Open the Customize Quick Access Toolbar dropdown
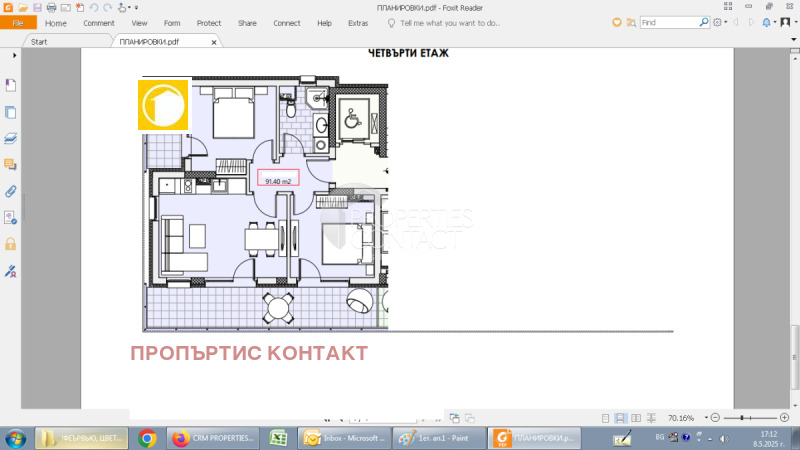This screenshot has width=800, height=450. coord(136,8)
